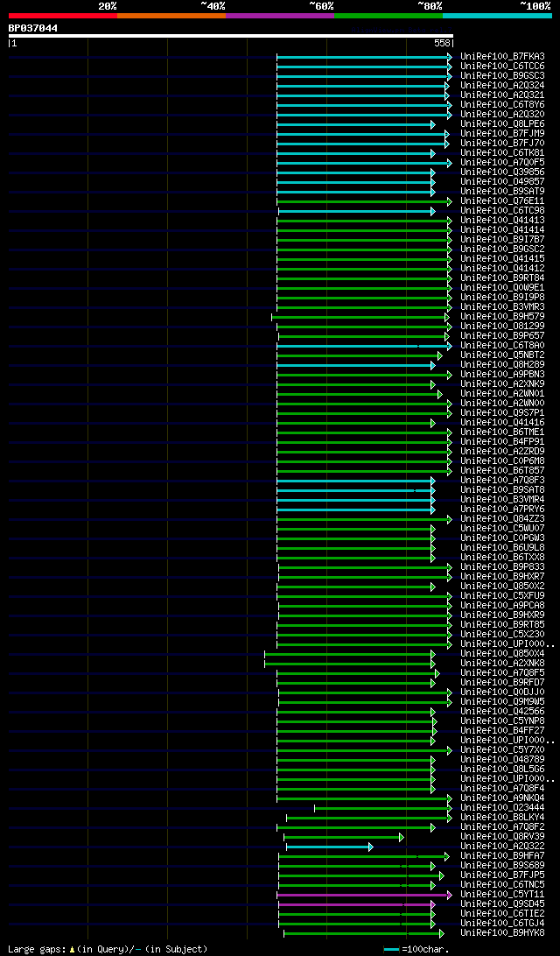
Task: Select the UniRef100_C0P6M8 label
Action: [x=503, y=460]
